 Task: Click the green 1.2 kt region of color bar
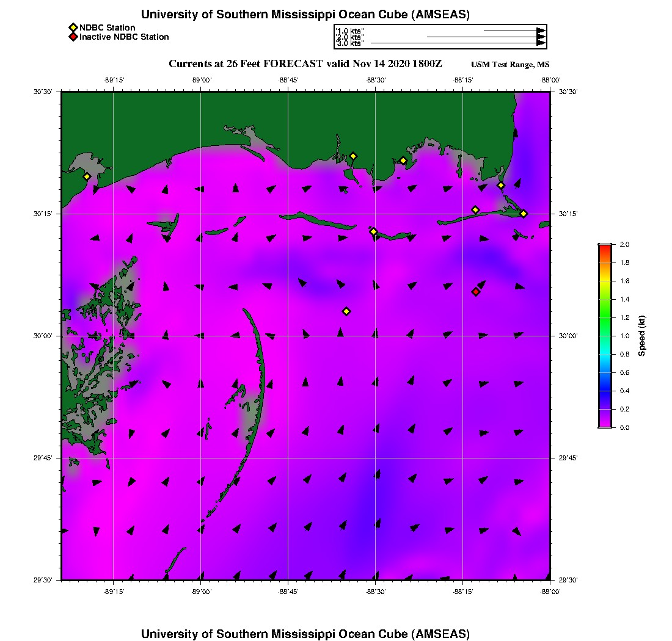click(605, 317)
